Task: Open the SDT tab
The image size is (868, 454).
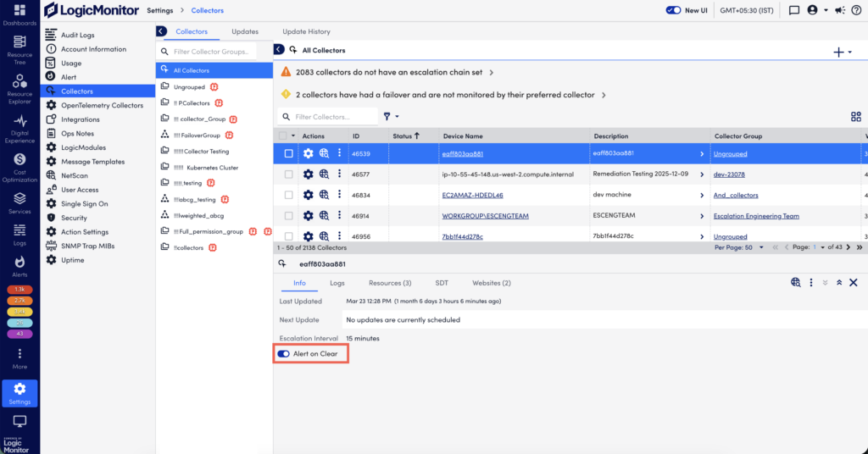Action: click(442, 283)
